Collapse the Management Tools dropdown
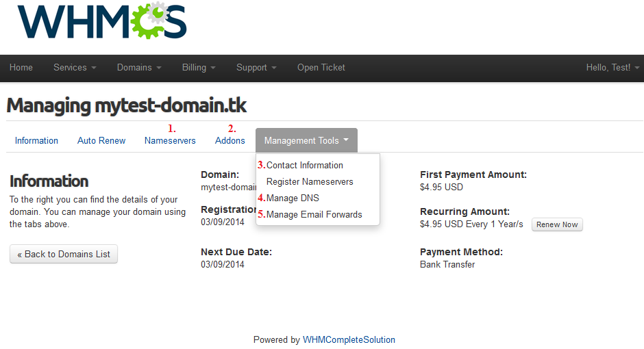Screen dimensions: 644x349 click(306, 141)
